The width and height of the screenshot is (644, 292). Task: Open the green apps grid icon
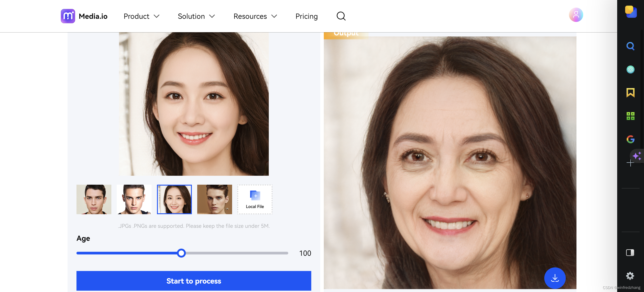[x=630, y=116]
